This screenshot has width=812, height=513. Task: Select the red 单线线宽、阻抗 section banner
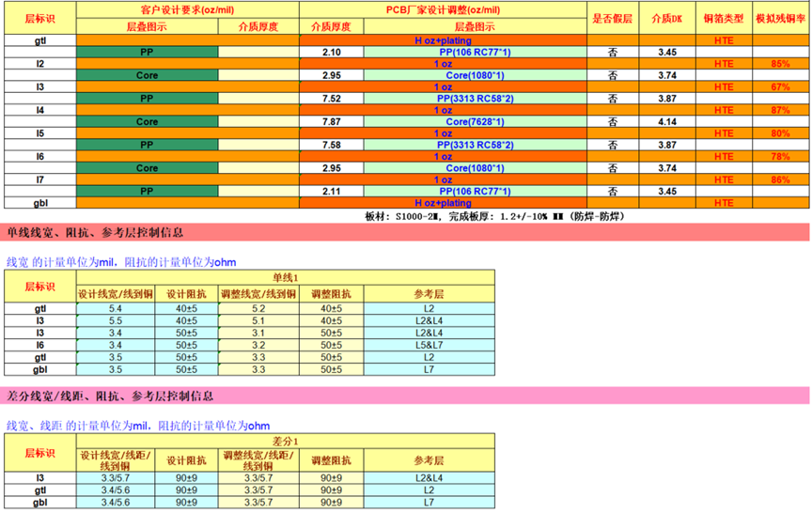[404, 232]
